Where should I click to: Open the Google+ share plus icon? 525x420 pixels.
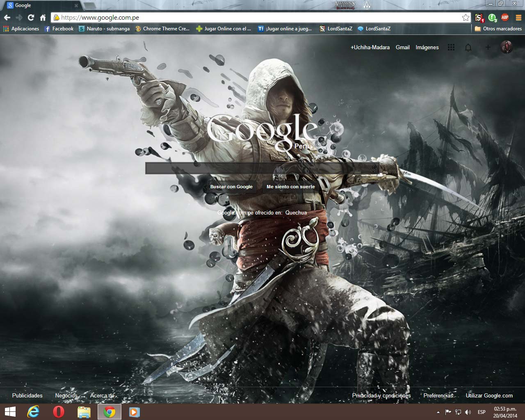tap(488, 47)
